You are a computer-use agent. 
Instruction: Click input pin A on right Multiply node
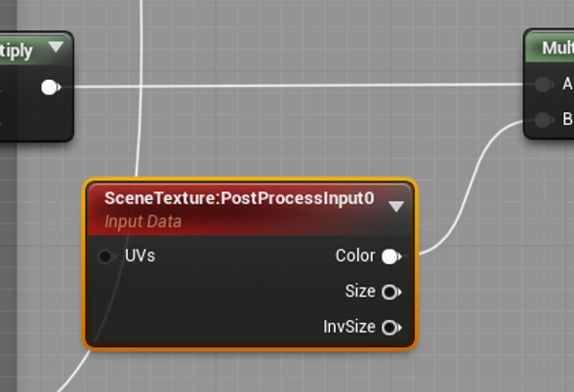[x=544, y=84]
